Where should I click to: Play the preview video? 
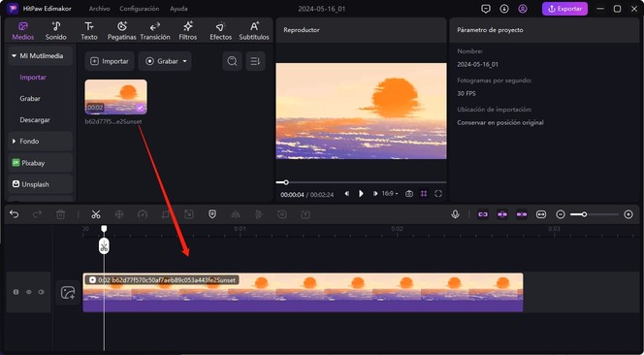click(x=361, y=194)
